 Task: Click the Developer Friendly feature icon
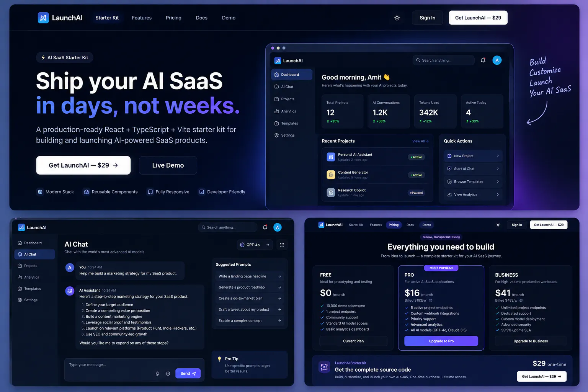pos(202,192)
